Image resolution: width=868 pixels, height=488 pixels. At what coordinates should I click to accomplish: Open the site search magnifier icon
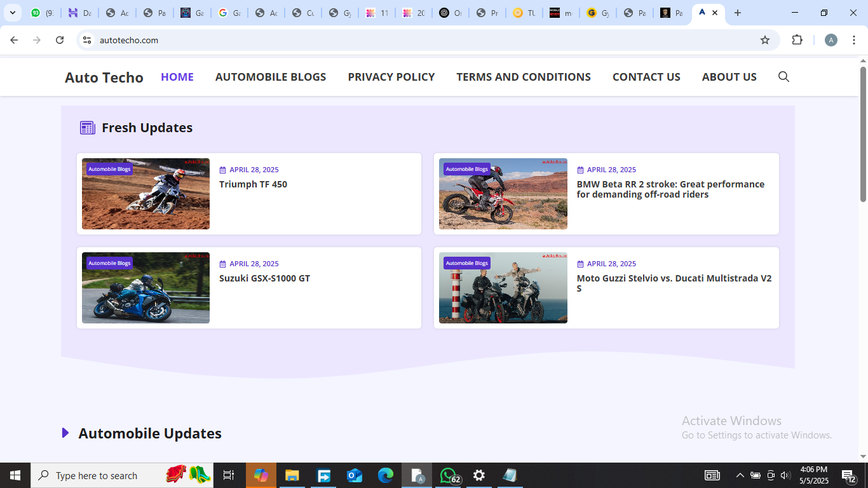point(783,77)
